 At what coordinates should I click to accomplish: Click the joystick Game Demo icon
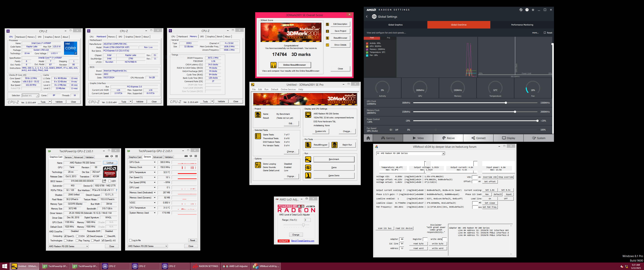pyautogui.click(x=308, y=175)
